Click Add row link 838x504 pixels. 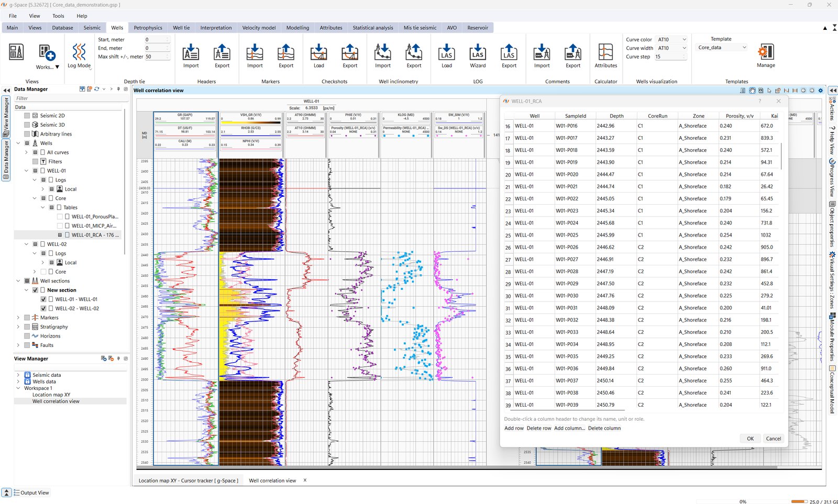pos(514,428)
